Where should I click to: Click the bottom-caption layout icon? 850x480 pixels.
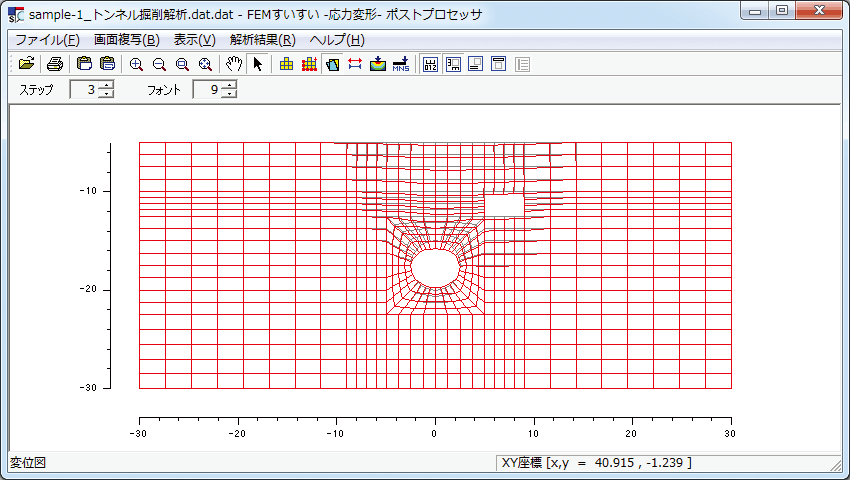[475, 65]
